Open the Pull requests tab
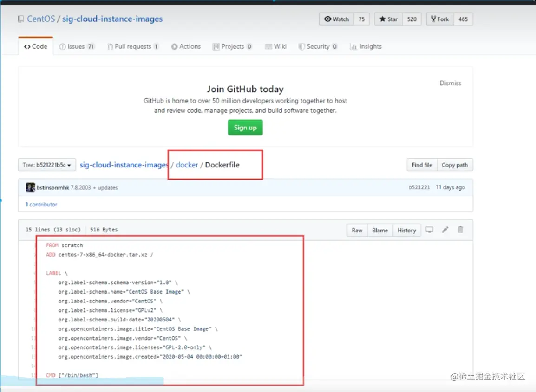 click(x=133, y=46)
